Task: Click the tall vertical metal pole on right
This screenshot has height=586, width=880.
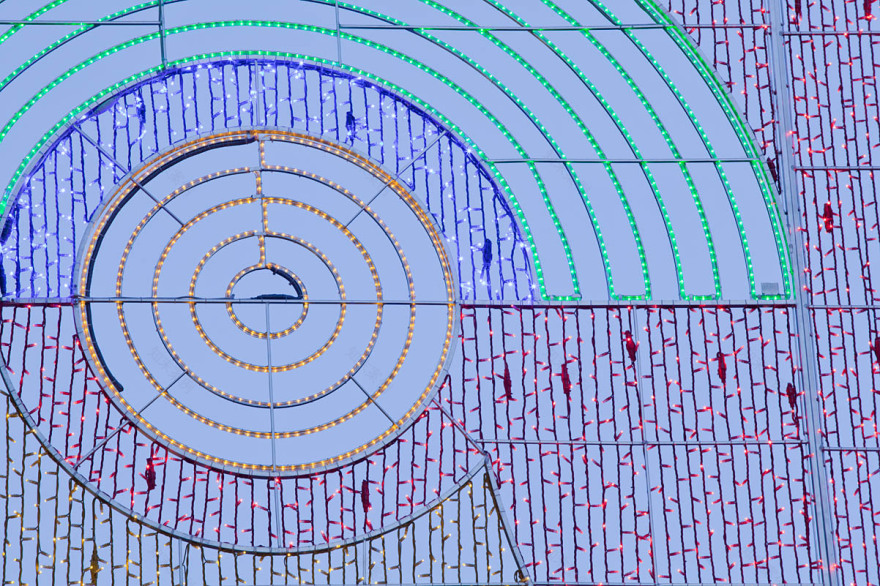Action: click(800, 300)
